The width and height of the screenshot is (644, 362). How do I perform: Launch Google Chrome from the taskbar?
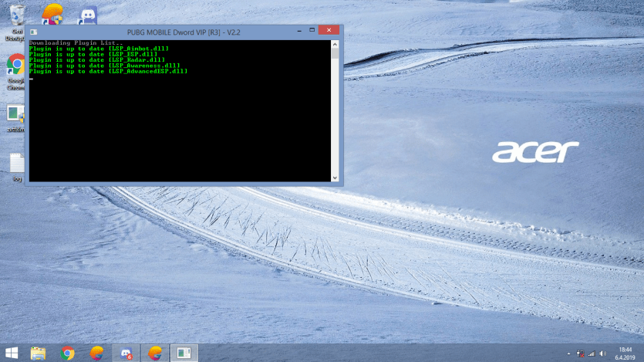click(67, 353)
